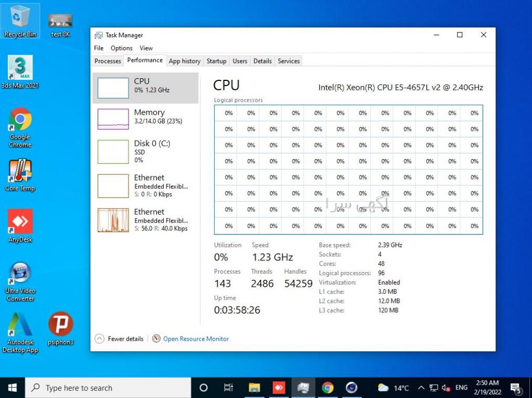The image size is (532, 398).
Task: Open AnyDesk desktop shortcut
Action: click(x=20, y=225)
